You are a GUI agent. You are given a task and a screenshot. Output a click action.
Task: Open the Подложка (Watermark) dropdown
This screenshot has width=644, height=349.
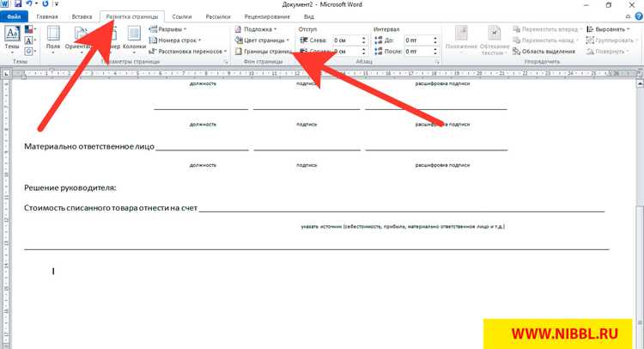(256, 29)
